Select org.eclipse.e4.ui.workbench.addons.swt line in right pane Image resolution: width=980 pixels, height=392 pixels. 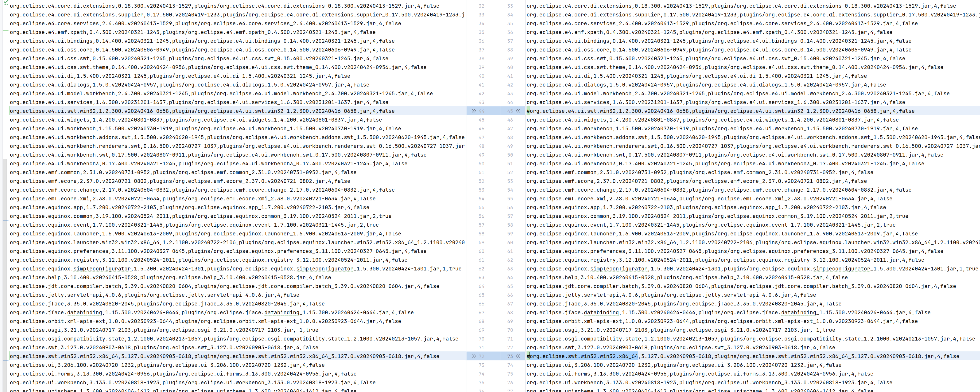click(x=753, y=137)
